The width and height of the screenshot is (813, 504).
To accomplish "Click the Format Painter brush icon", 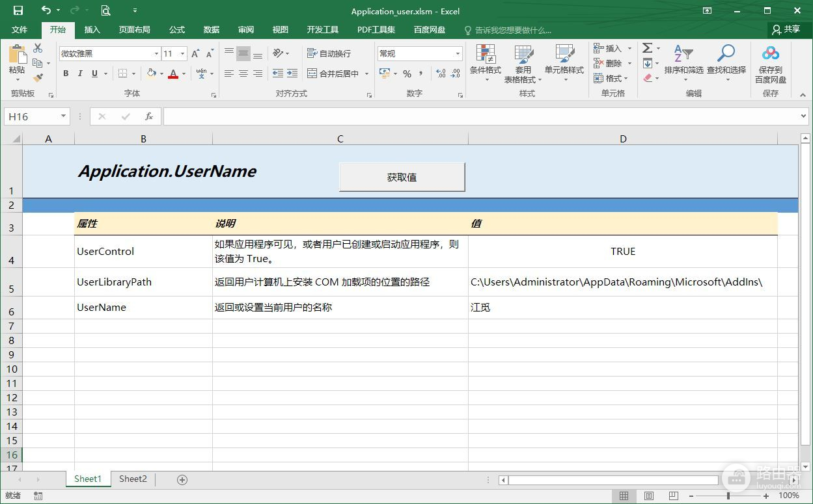I will coord(38,77).
